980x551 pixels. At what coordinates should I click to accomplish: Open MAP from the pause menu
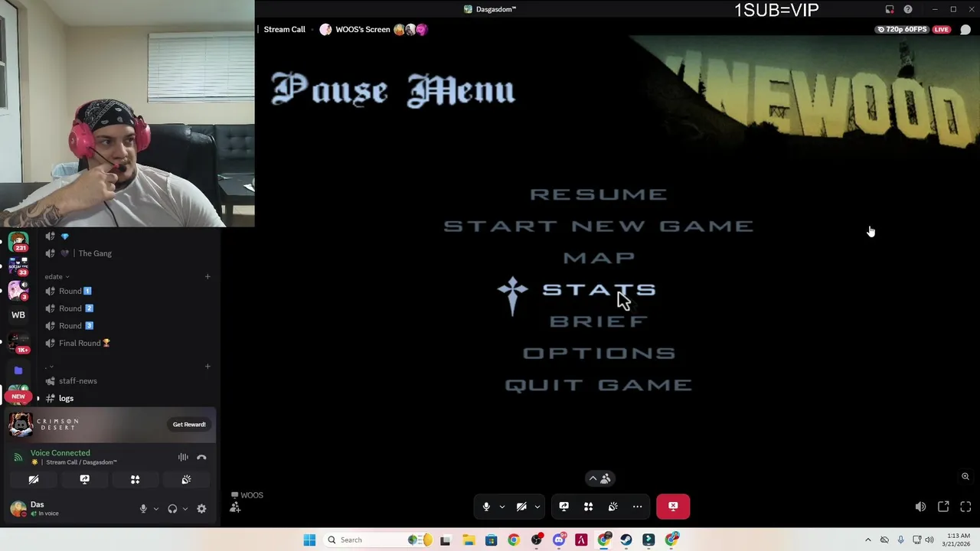point(599,258)
